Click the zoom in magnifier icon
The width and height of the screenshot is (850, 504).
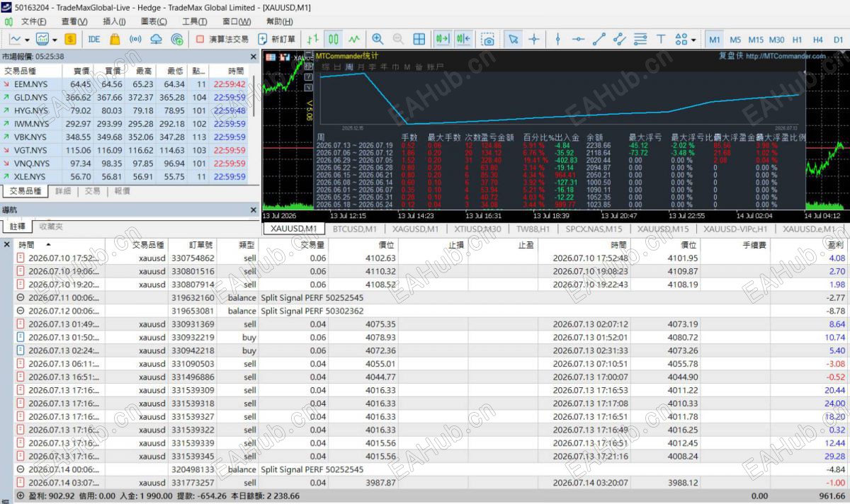[x=378, y=40]
